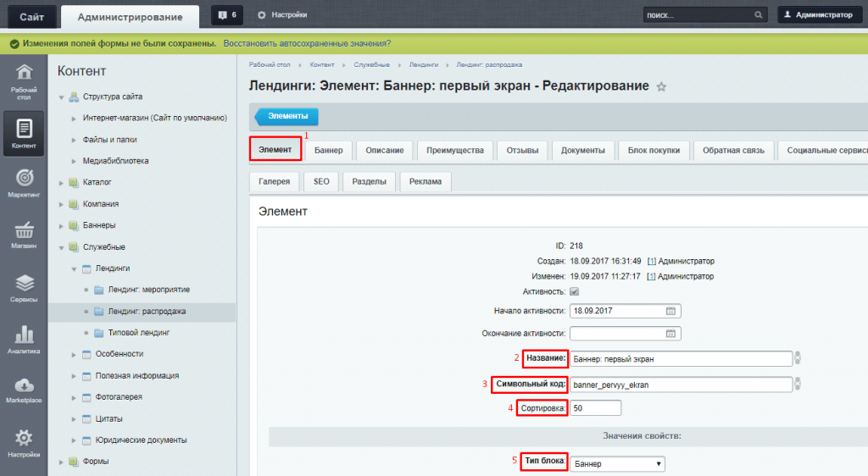Open the Отзывы tab
Image resolution: width=868 pixels, height=476 pixels.
coord(522,151)
